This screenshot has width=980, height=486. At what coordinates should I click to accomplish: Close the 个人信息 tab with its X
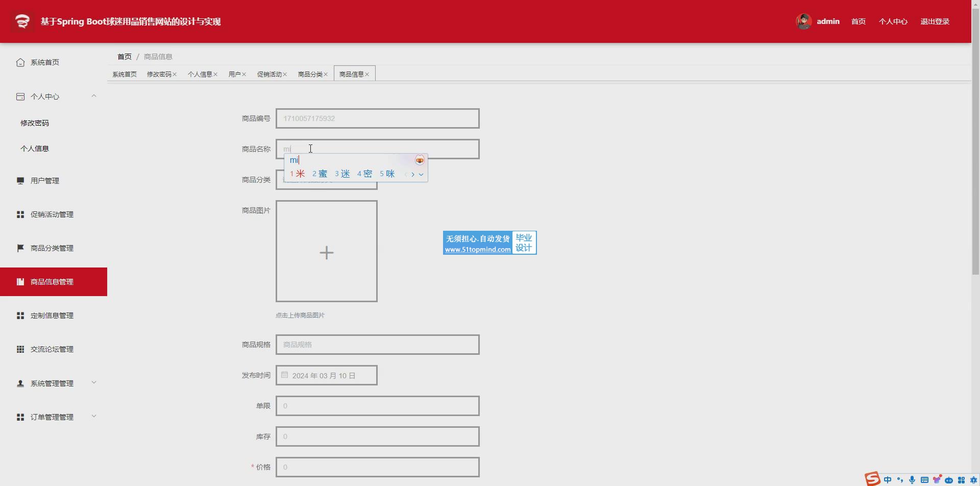[x=215, y=75]
